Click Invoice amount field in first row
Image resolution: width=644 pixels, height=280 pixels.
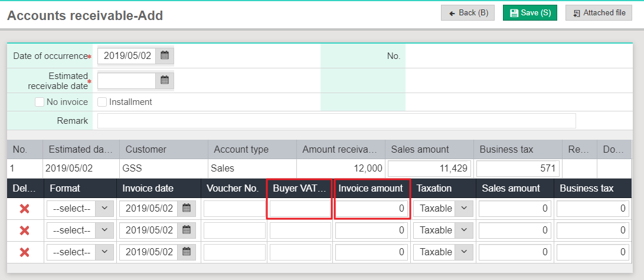click(371, 209)
